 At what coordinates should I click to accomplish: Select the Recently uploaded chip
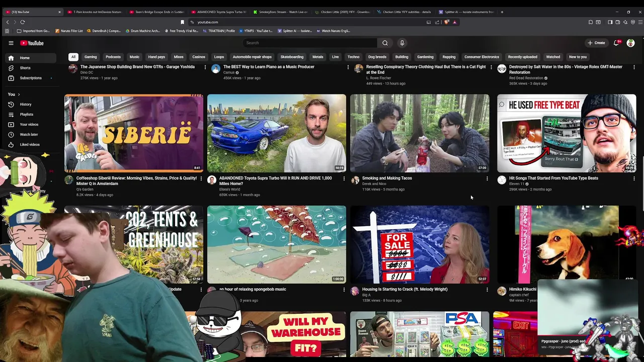pyautogui.click(x=523, y=57)
